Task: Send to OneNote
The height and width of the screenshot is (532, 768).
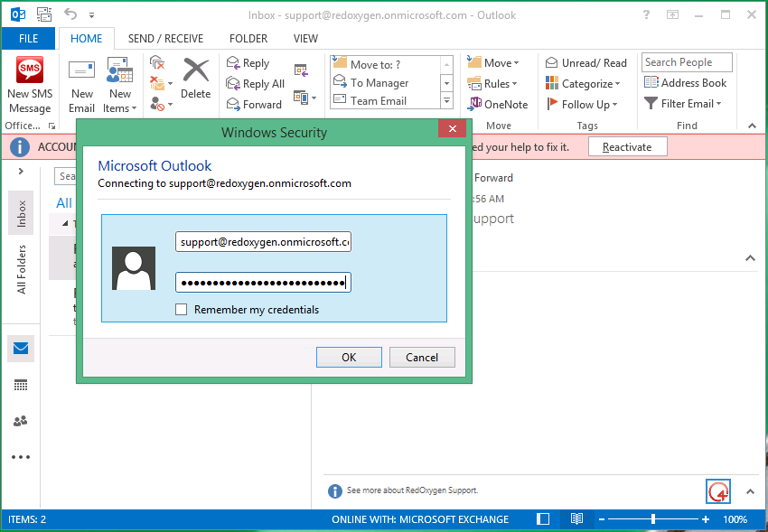Action: 498,104
